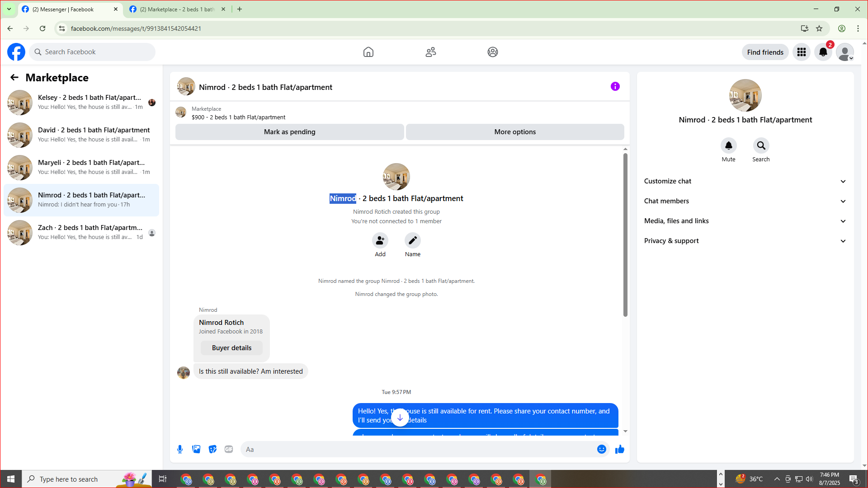
Task: Expand Chat members section
Action: pyautogui.click(x=745, y=201)
